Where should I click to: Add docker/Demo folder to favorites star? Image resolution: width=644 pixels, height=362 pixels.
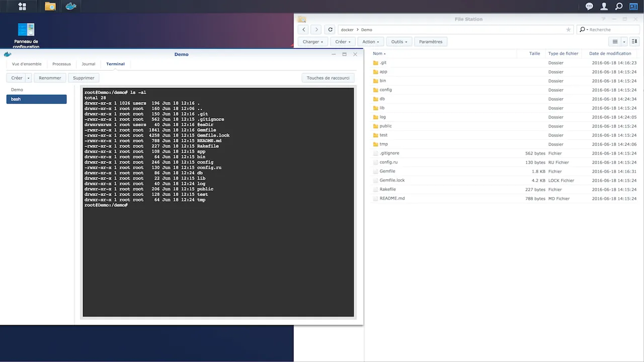(569, 30)
